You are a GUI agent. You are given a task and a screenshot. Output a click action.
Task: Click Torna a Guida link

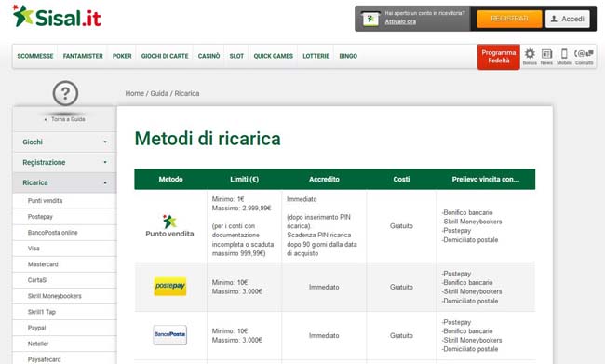(68, 119)
